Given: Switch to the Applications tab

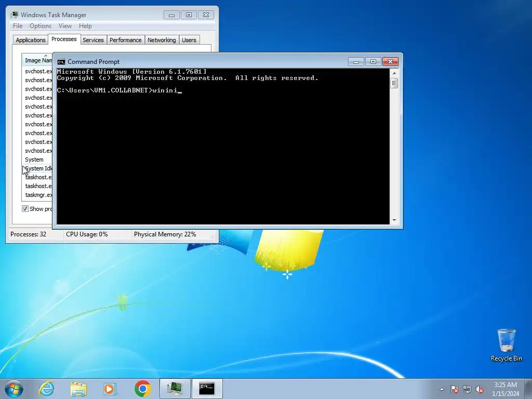Looking at the screenshot, I should (31, 40).
